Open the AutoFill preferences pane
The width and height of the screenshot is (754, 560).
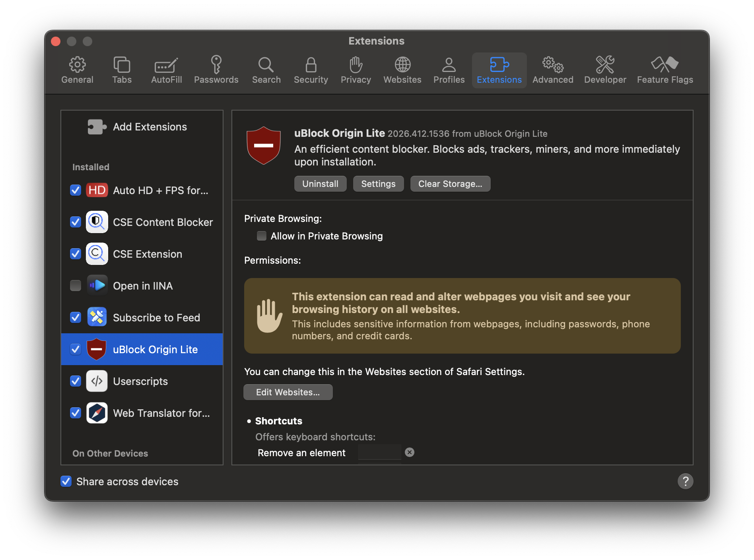[x=166, y=70]
